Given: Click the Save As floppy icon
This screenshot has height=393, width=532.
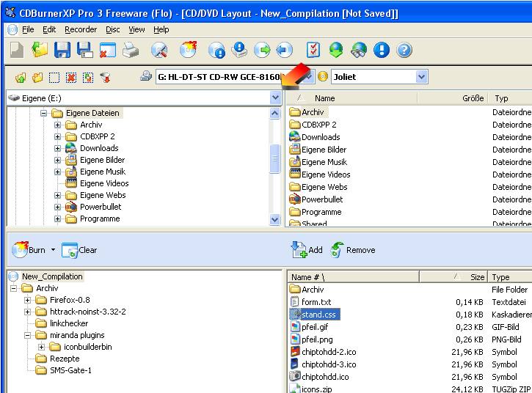Looking at the screenshot, I should [x=85, y=50].
